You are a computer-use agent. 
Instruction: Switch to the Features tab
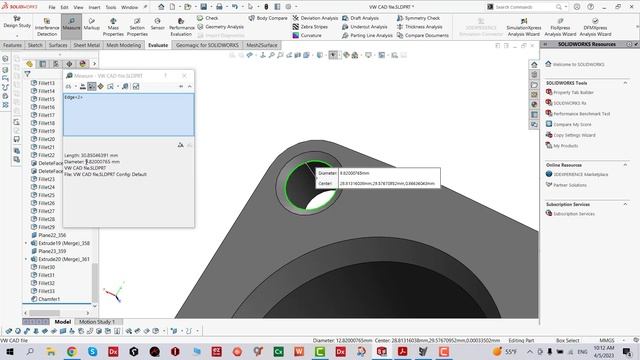12,45
